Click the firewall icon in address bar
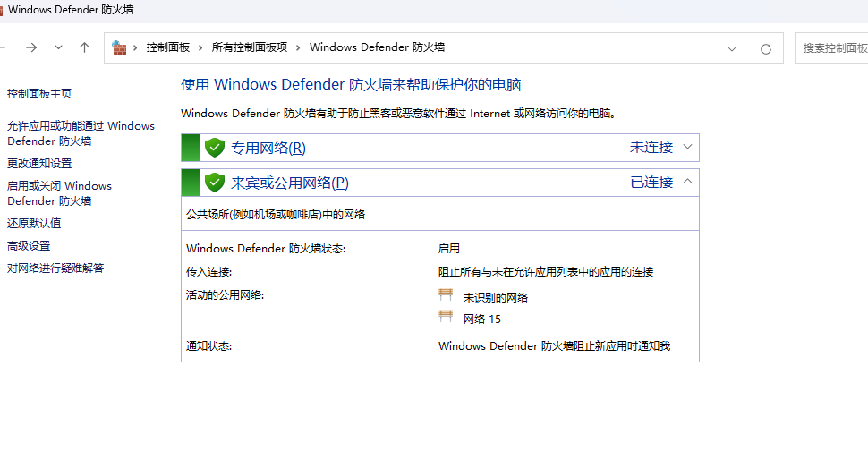 (x=119, y=47)
